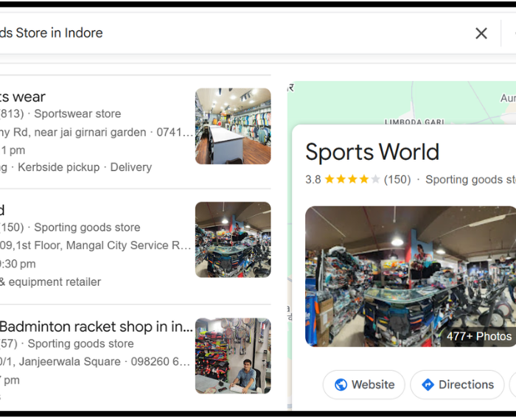Focus the 'Store in Indore' search field
The width and height of the screenshot is (516, 420).
pos(221,33)
